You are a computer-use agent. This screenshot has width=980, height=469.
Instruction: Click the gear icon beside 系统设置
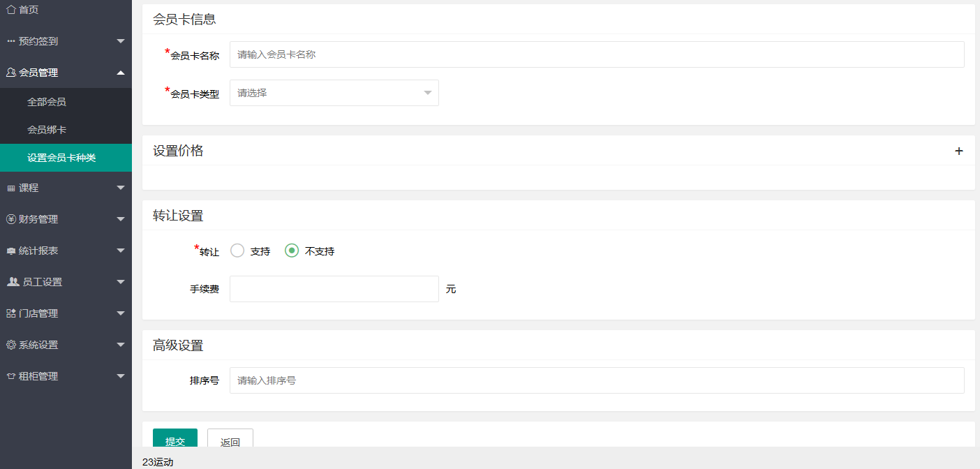click(x=11, y=345)
